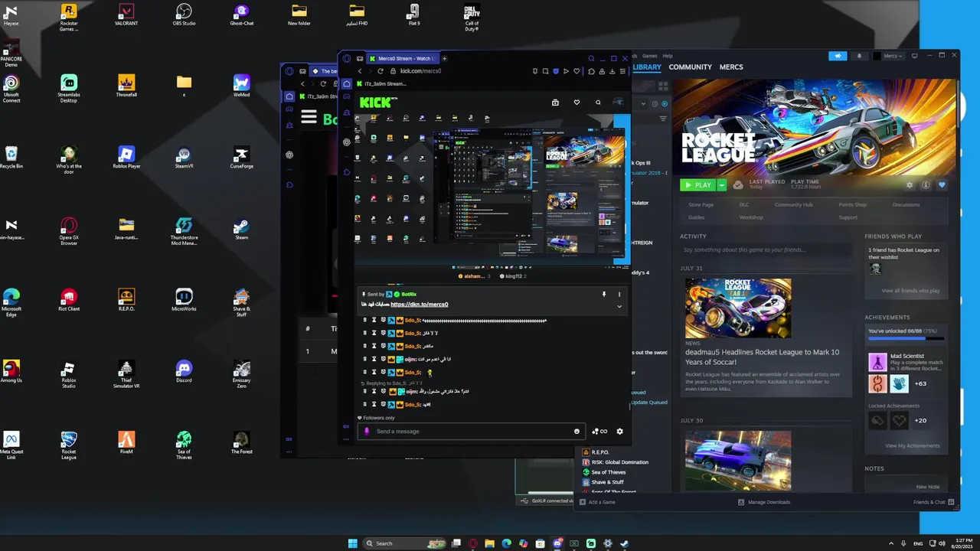This screenshot has height=551, width=980.
Task: Click the green PLAY button
Action: tap(697, 185)
